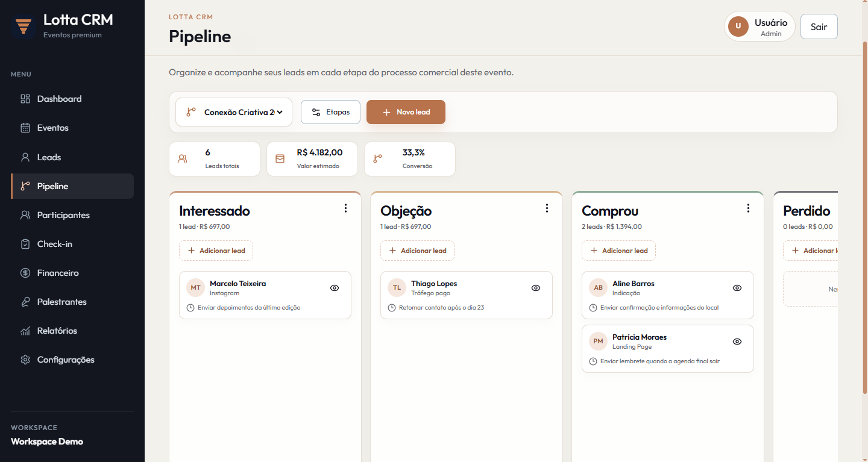Add a lead to the Interessado column
This screenshot has height=462, width=868.
[216, 251]
